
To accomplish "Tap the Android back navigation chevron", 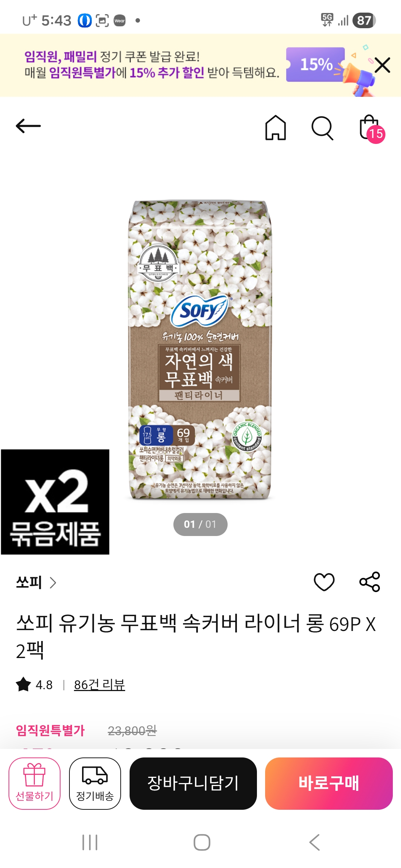I will point(314,842).
